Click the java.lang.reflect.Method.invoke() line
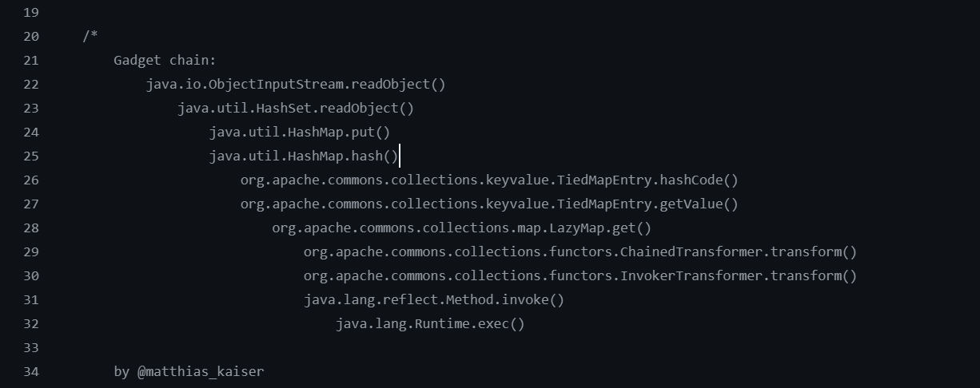 (433, 300)
